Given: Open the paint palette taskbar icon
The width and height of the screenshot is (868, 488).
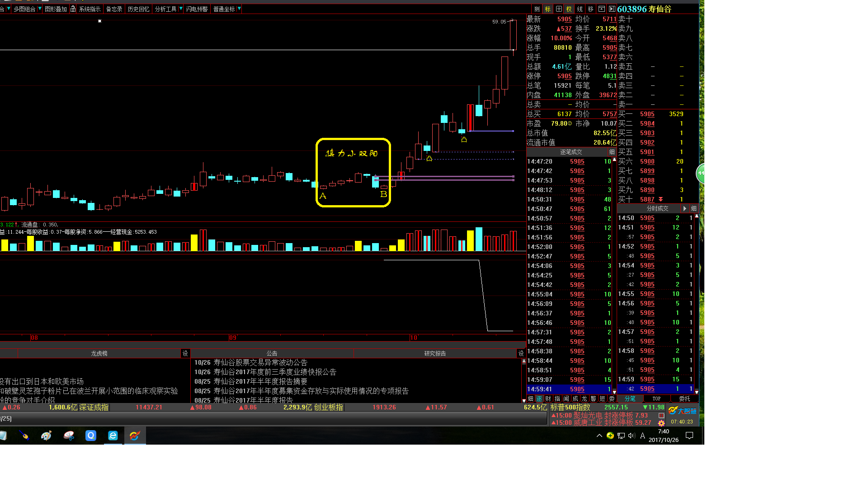Looking at the screenshot, I should pos(47,436).
